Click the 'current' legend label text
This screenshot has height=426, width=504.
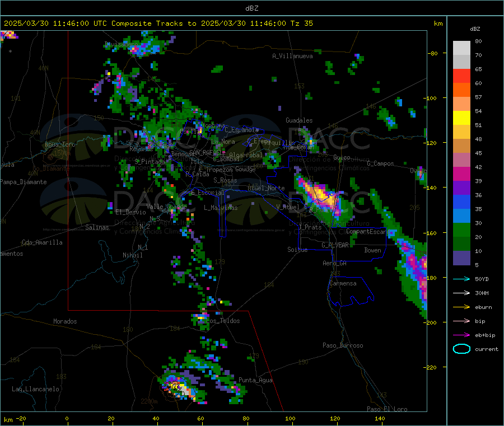[487, 349]
